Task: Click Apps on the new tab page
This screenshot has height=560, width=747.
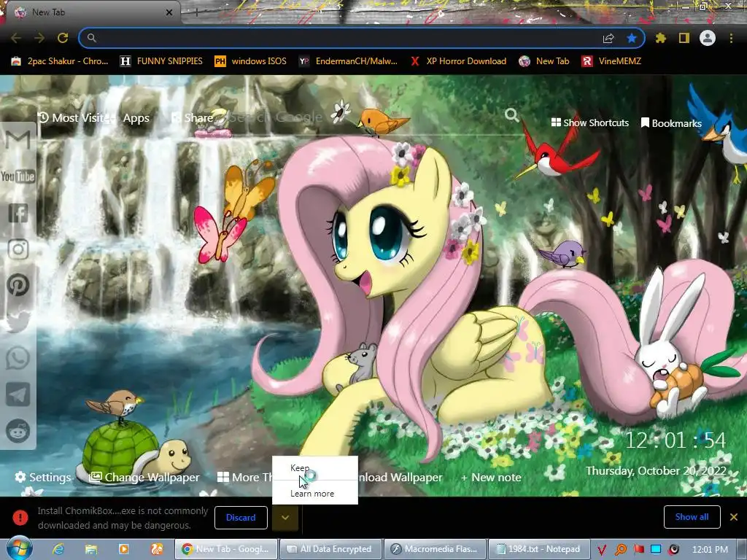Action: (135, 118)
